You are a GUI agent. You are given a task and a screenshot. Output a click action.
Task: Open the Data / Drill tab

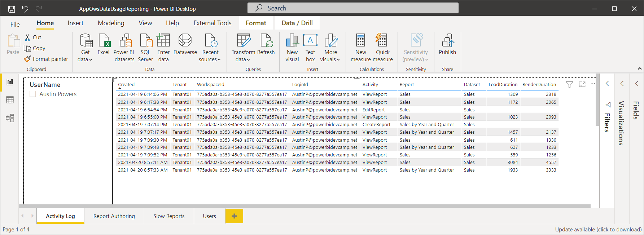(297, 23)
